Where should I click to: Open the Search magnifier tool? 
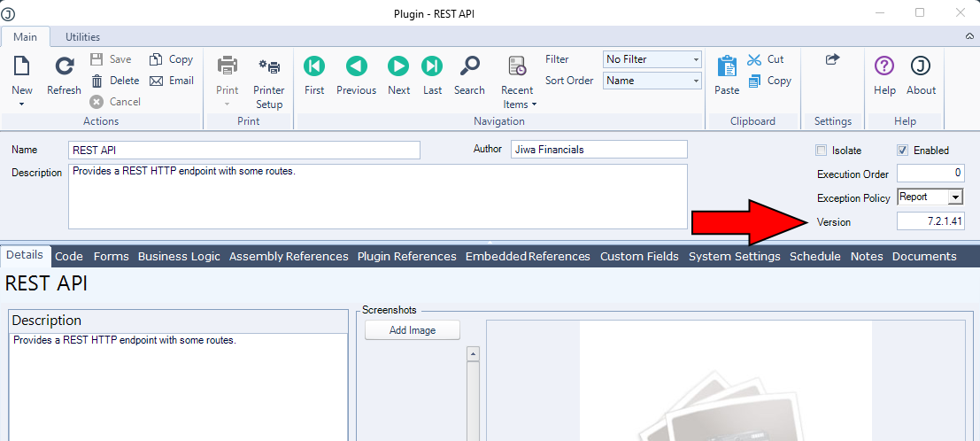click(469, 67)
